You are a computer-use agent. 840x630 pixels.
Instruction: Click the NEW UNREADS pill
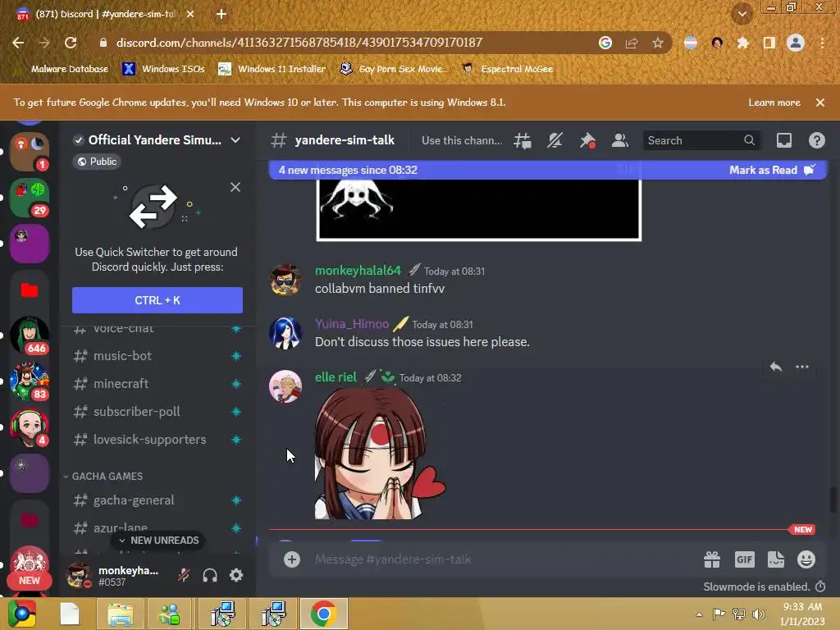(159, 541)
